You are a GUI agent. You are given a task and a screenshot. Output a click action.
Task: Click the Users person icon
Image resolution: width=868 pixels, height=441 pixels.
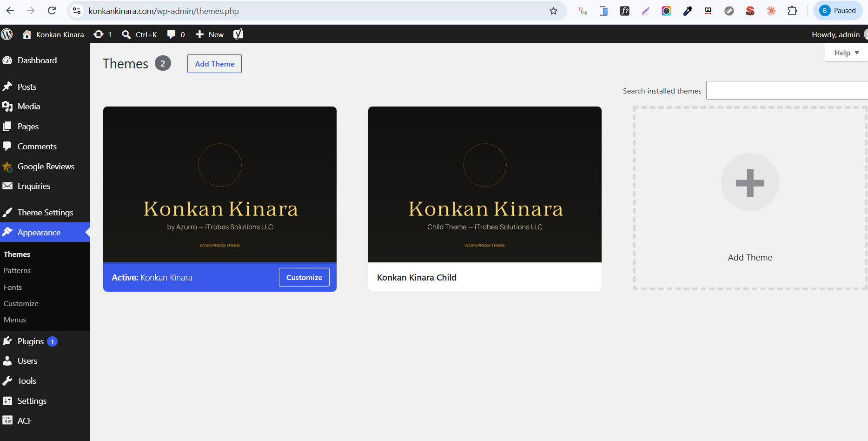click(7, 361)
